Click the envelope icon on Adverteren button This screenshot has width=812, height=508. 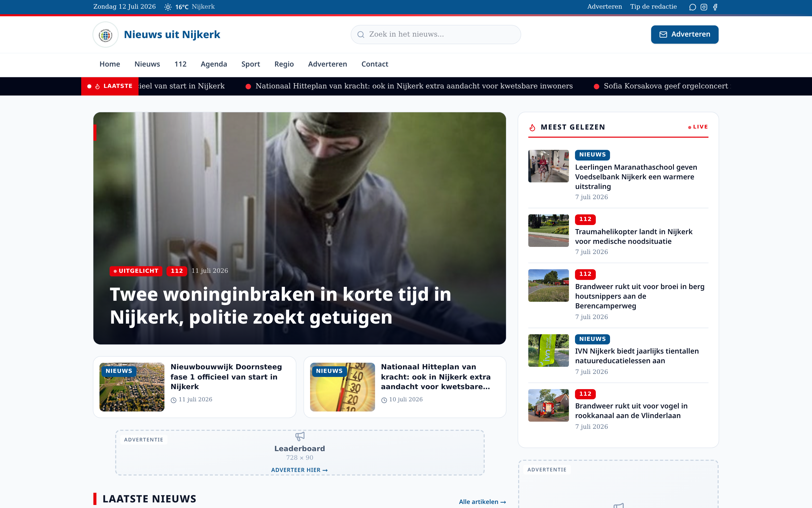tap(663, 35)
